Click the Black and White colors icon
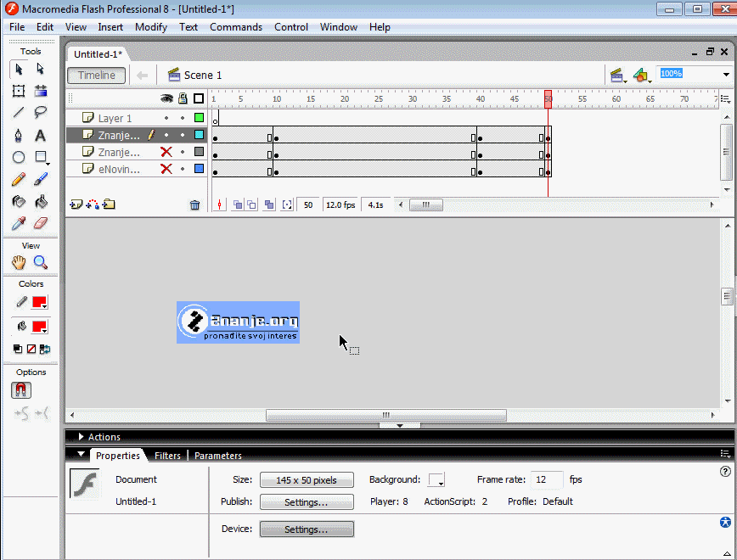Image resolution: width=737 pixels, height=560 pixels. point(18,349)
